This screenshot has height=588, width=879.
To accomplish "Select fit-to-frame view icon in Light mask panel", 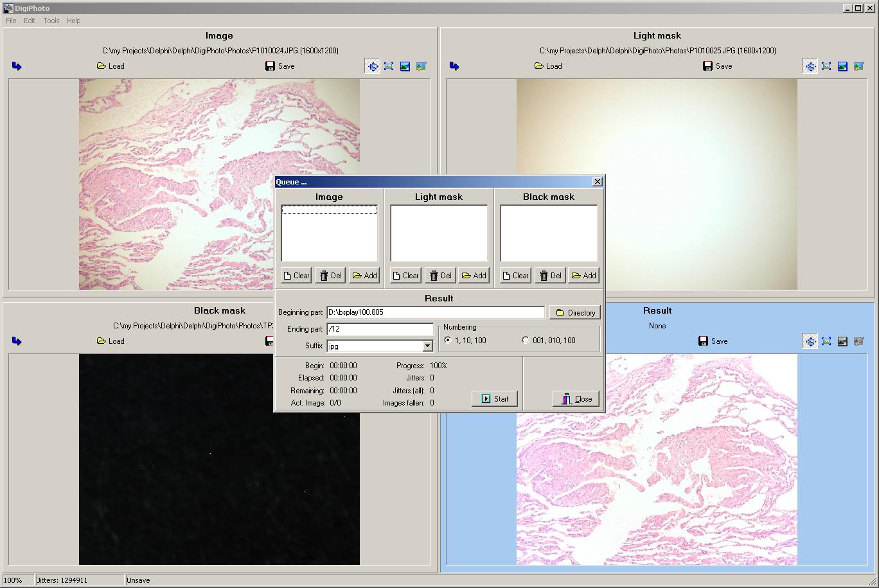I will click(x=826, y=66).
